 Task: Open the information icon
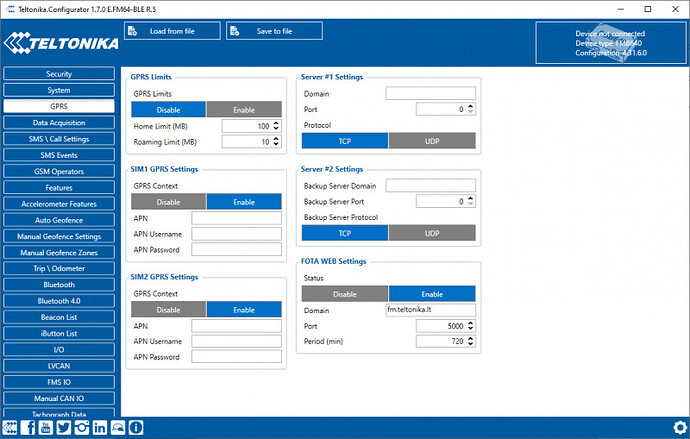tap(136, 427)
